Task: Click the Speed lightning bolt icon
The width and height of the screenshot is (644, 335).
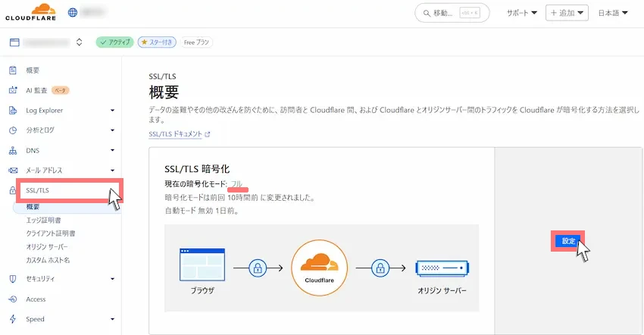Action: 13,319
